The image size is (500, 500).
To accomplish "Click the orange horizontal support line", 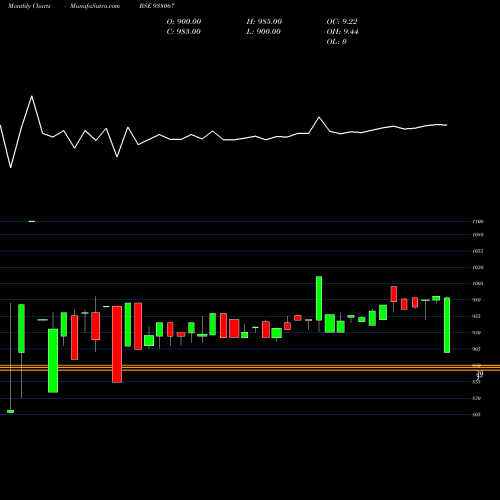I will click(x=250, y=368).
